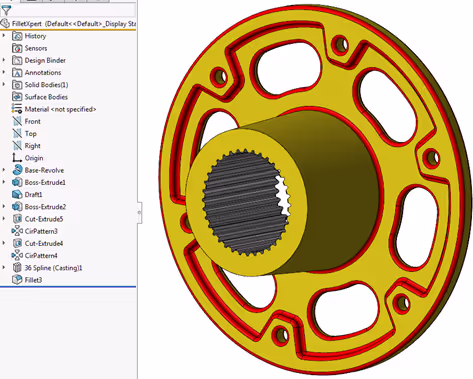Select the Boss-Extrude1 label
The height and width of the screenshot is (379, 473).
pyautogui.click(x=45, y=182)
